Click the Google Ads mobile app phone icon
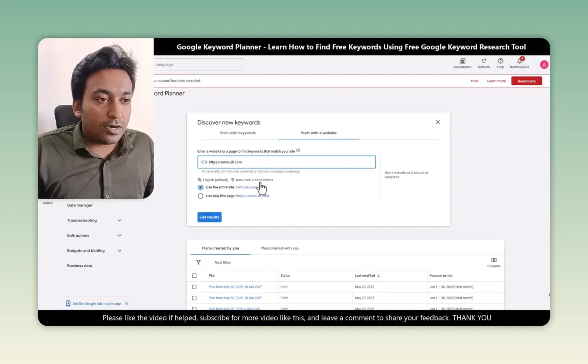 point(68,303)
